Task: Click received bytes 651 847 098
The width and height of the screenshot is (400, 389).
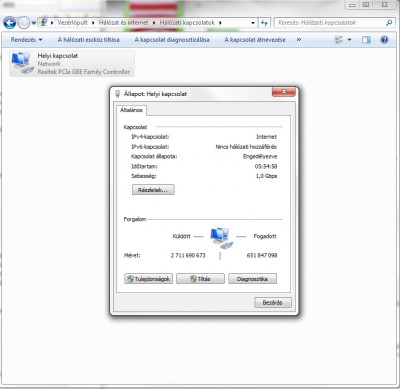Action: [x=262, y=255]
